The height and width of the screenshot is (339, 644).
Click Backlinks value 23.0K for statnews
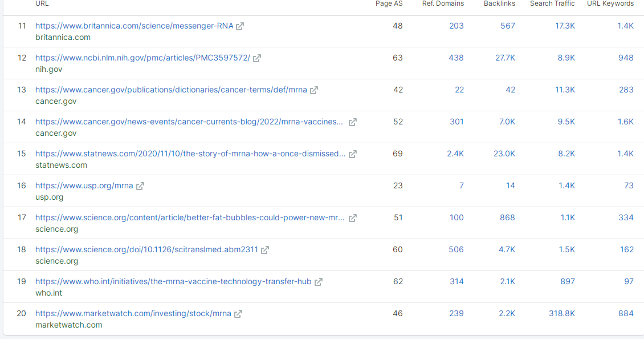(504, 154)
